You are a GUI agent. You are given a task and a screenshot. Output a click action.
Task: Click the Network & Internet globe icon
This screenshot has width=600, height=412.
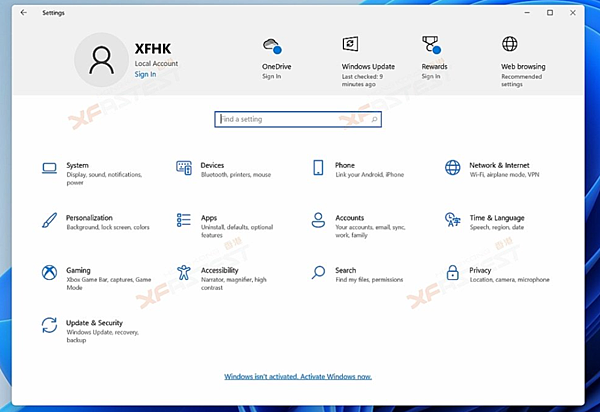453,168
